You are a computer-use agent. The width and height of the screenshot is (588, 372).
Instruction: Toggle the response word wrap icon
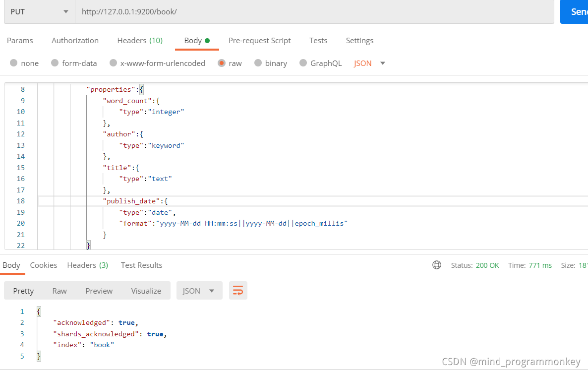[238, 291]
